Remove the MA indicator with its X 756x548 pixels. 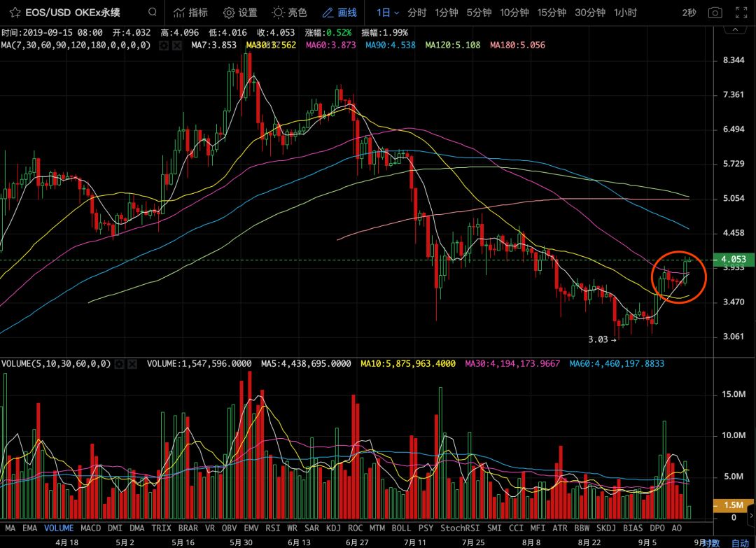[177, 45]
